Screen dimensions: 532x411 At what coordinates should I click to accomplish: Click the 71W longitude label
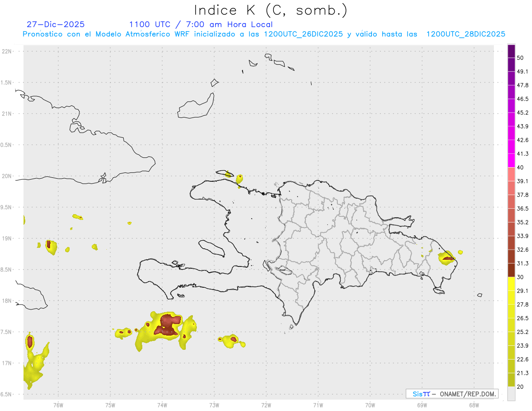point(318,404)
